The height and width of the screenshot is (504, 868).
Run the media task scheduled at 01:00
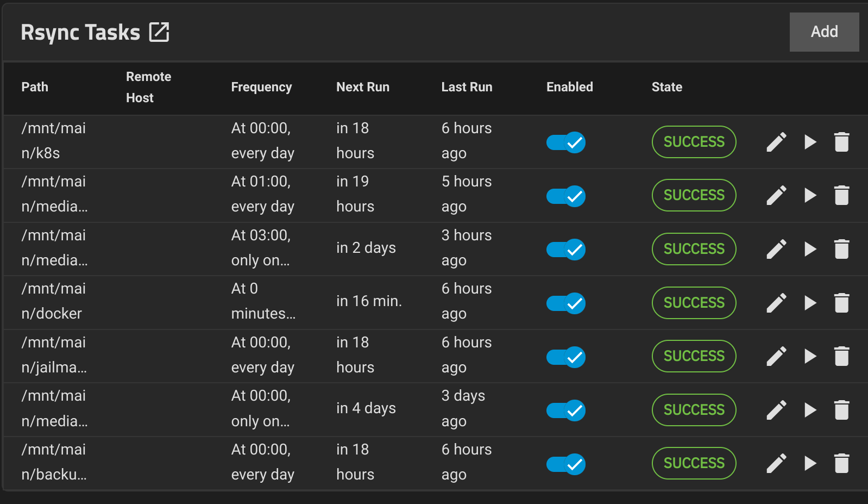pyautogui.click(x=810, y=195)
